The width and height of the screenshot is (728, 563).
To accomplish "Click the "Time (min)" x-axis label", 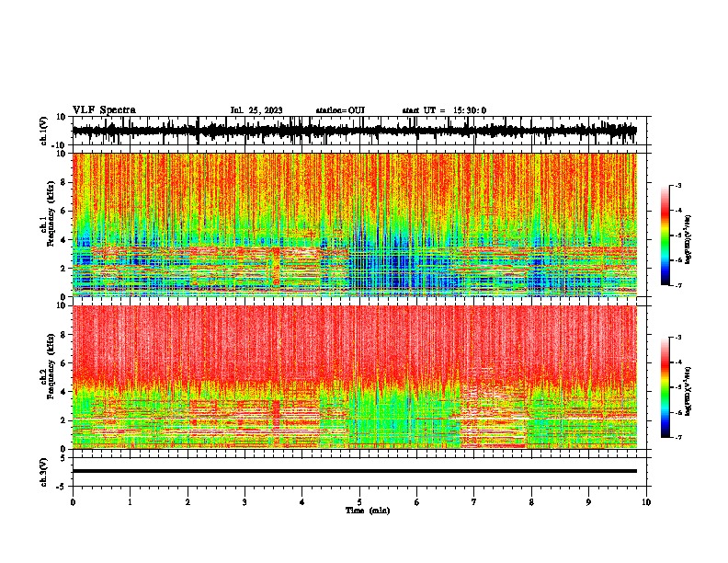I will [x=368, y=511].
